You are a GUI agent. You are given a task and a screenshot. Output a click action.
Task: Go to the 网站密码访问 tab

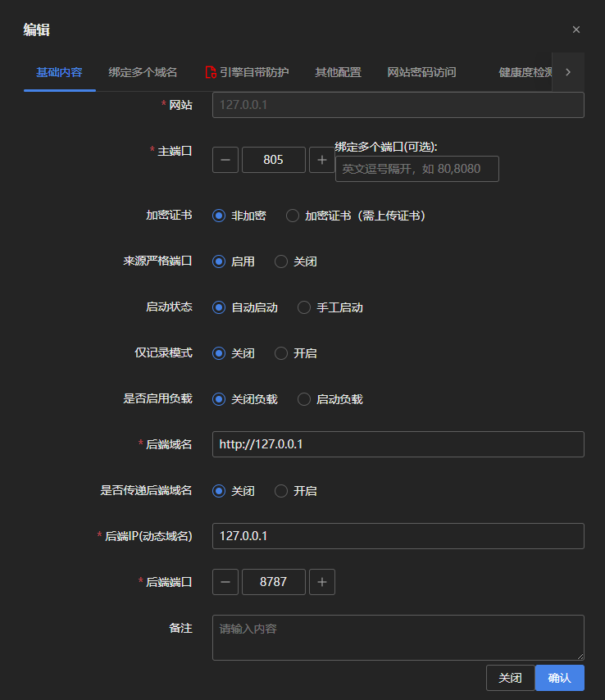pyautogui.click(x=421, y=72)
